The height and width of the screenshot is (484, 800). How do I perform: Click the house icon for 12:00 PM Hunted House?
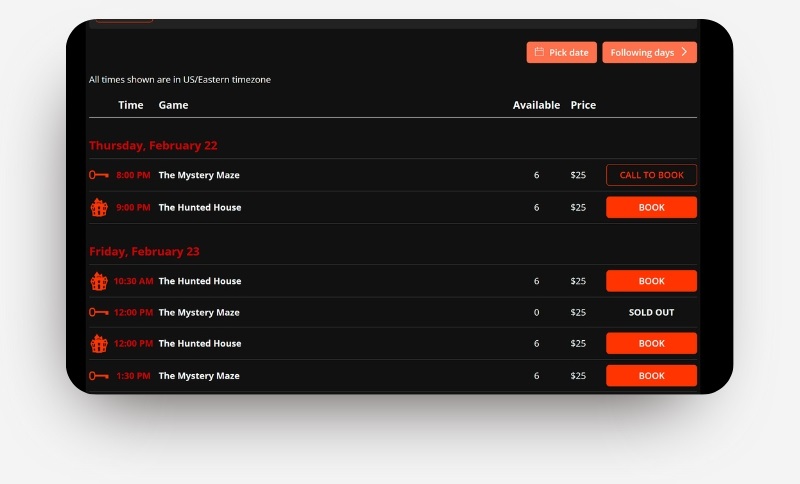(98, 344)
